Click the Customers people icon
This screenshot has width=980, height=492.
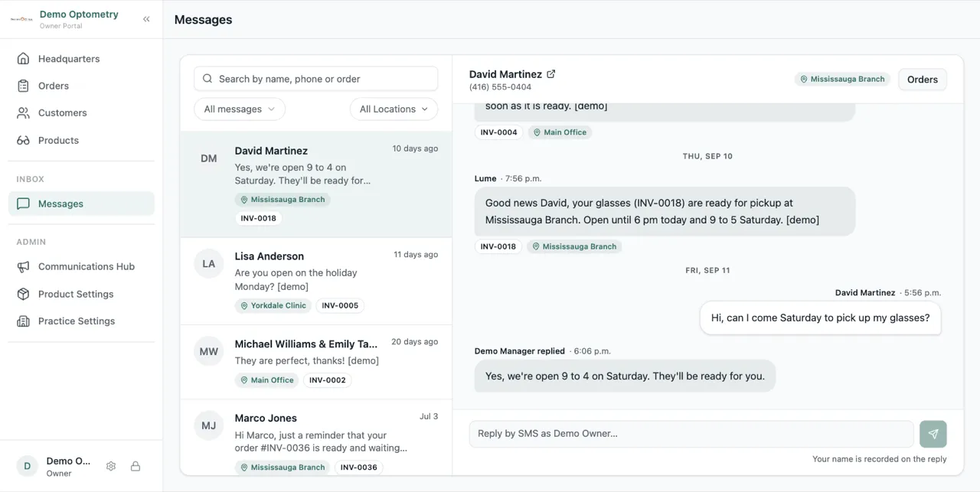click(23, 112)
